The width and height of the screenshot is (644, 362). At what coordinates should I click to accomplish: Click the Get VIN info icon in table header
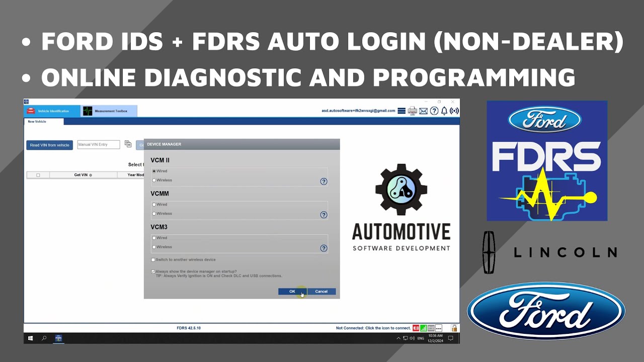(91, 175)
